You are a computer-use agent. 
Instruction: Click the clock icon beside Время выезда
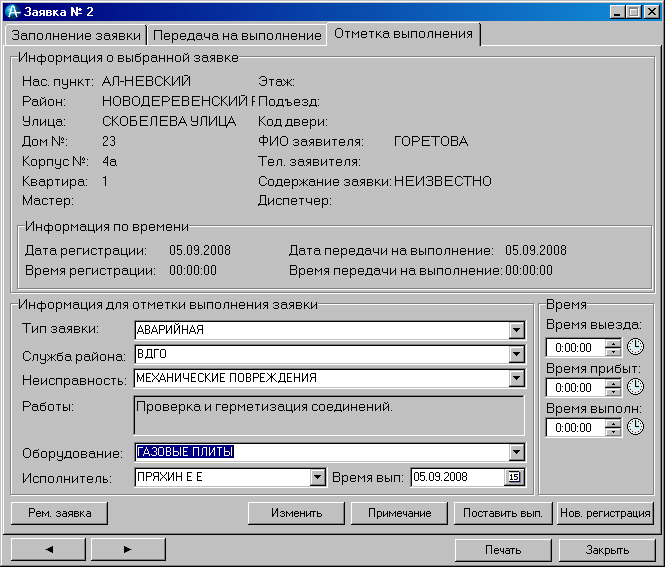click(x=635, y=348)
